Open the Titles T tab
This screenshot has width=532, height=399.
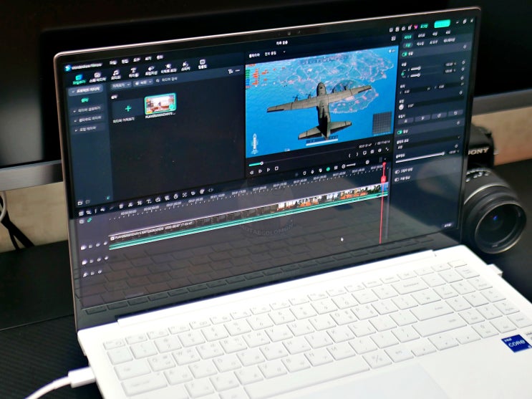click(133, 72)
